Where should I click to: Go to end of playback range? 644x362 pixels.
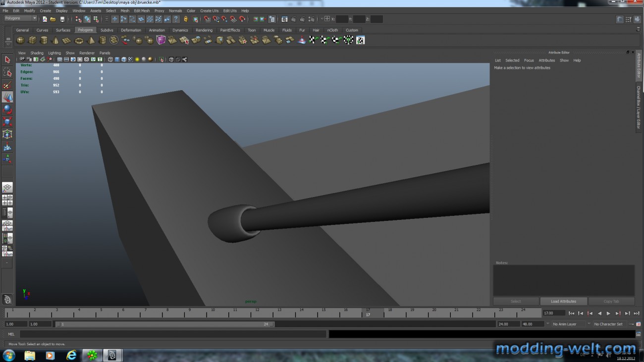tap(637, 313)
